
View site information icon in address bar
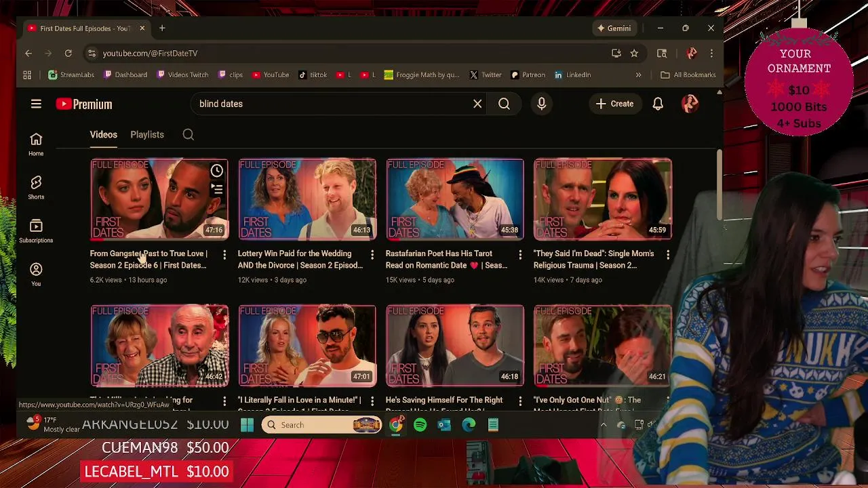(92, 53)
